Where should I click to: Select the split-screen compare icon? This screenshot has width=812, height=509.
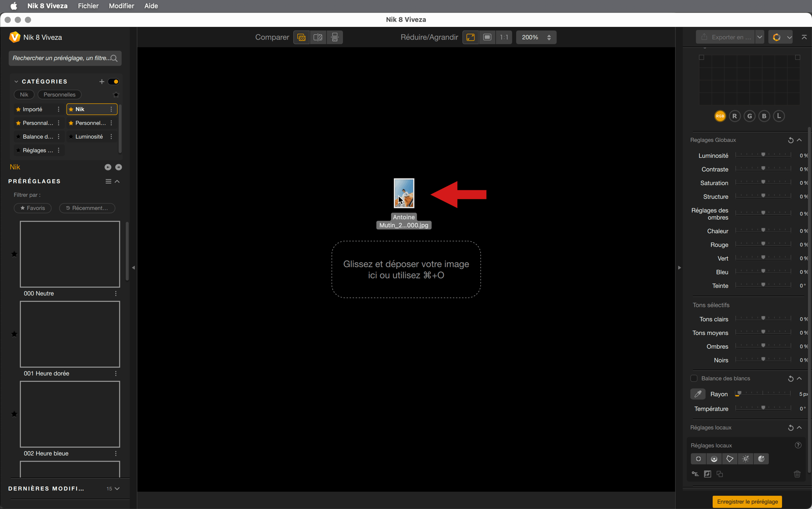coord(318,37)
